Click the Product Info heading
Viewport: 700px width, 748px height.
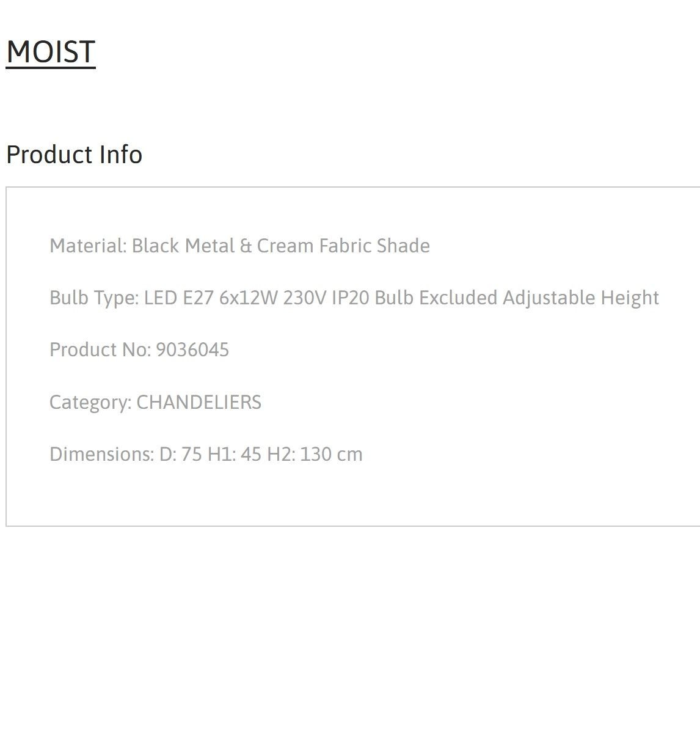click(x=74, y=154)
